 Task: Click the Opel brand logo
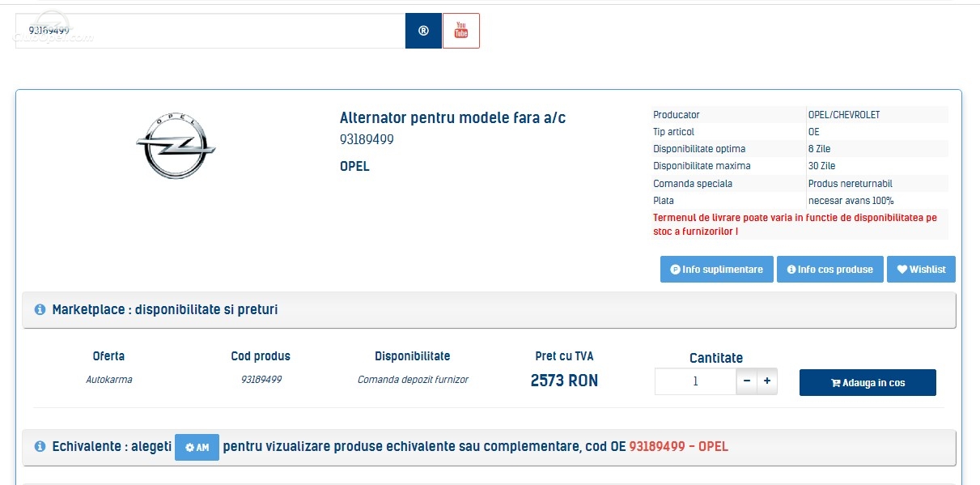point(176,146)
